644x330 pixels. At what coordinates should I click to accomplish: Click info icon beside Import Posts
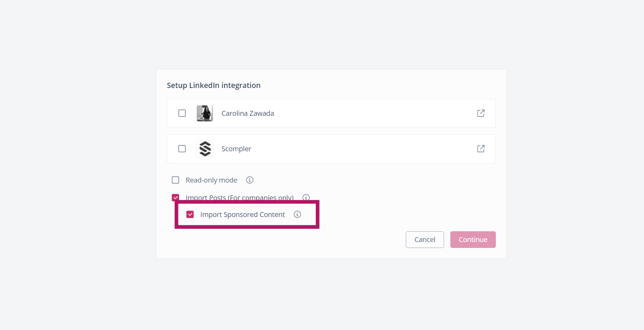point(306,197)
